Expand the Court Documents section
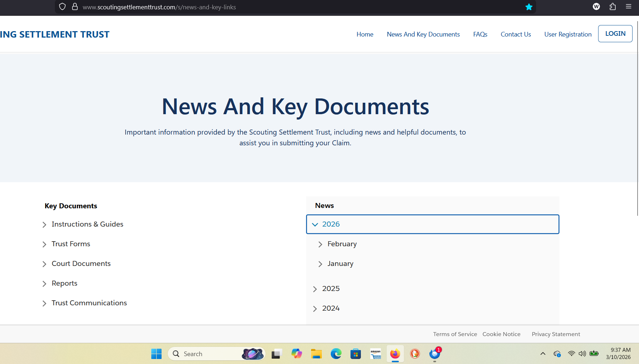The height and width of the screenshot is (364, 639). (x=81, y=264)
